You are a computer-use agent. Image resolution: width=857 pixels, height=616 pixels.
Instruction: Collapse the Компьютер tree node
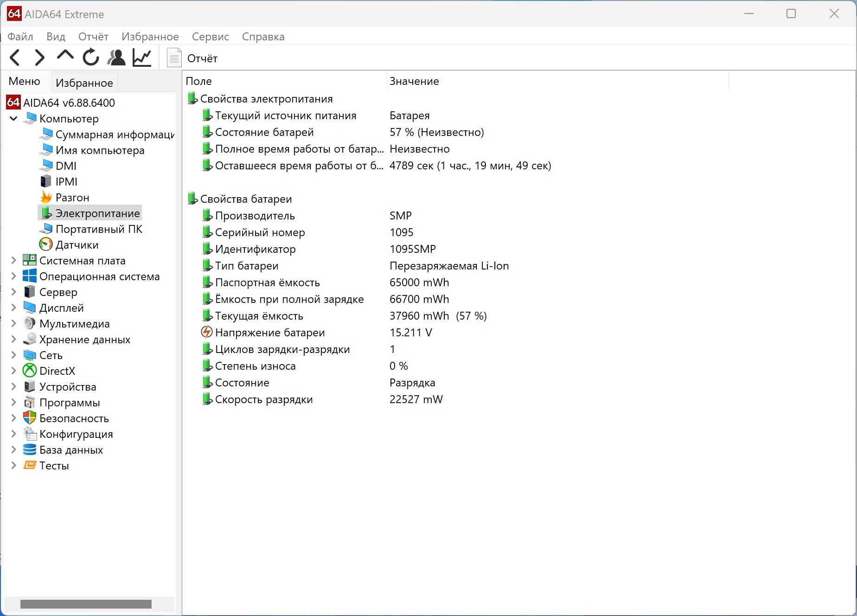[x=13, y=118]
